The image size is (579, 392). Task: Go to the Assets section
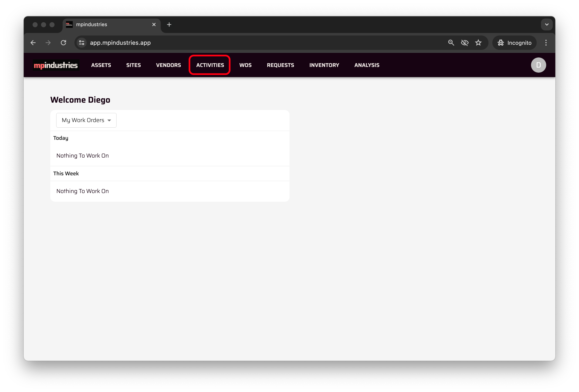[x=101, y=65]
